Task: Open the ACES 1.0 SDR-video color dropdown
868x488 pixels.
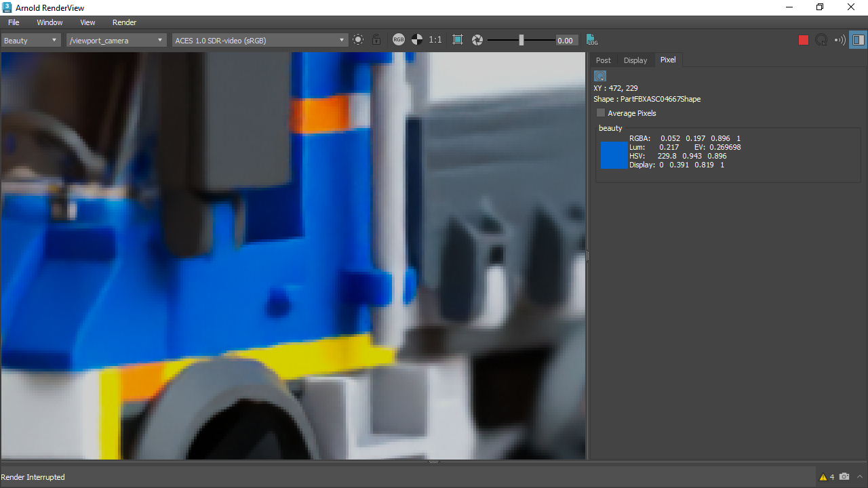Action: tap(260, 41)
